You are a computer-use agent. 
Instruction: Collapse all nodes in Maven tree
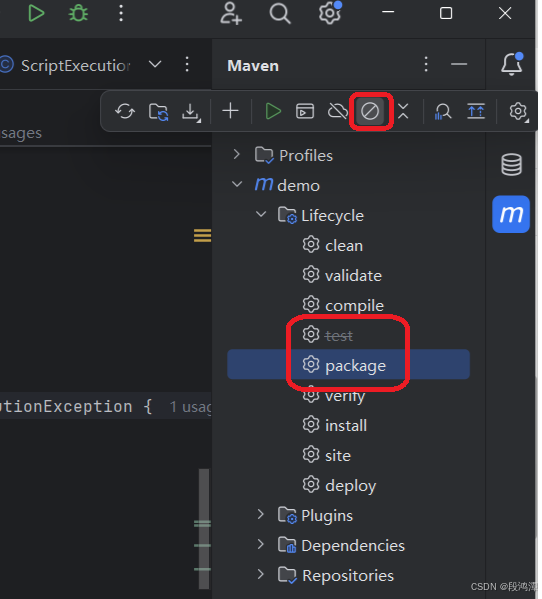[x=403, y=111]
